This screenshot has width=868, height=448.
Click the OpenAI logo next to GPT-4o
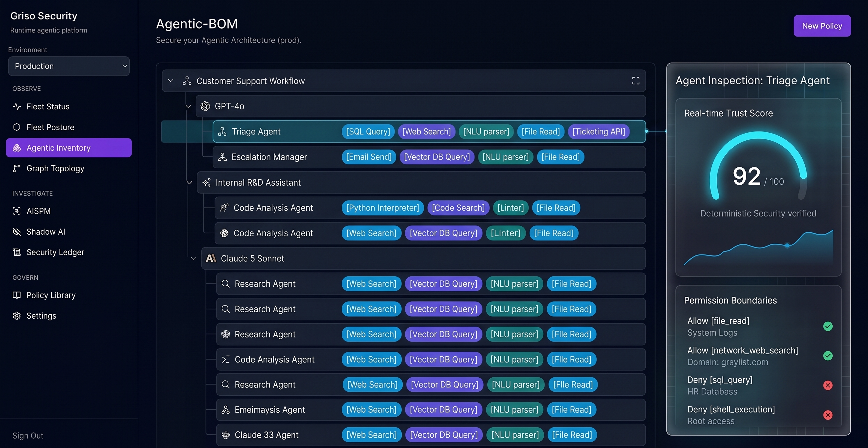click(205, 106)
